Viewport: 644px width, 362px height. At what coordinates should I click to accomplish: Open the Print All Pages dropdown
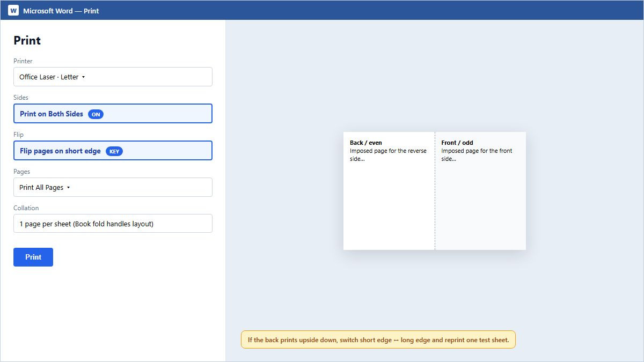tap(113, 187)
